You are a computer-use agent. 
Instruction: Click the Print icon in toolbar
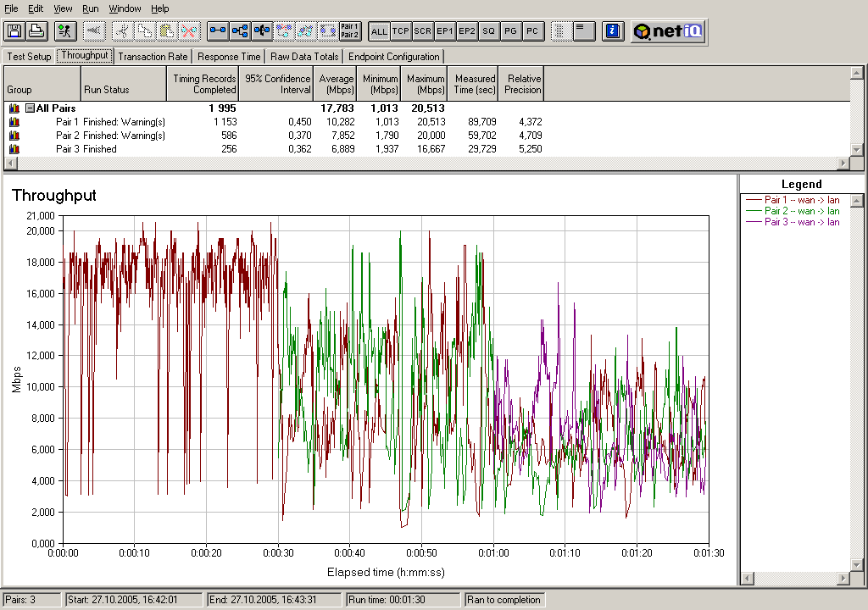pos(36,31)
